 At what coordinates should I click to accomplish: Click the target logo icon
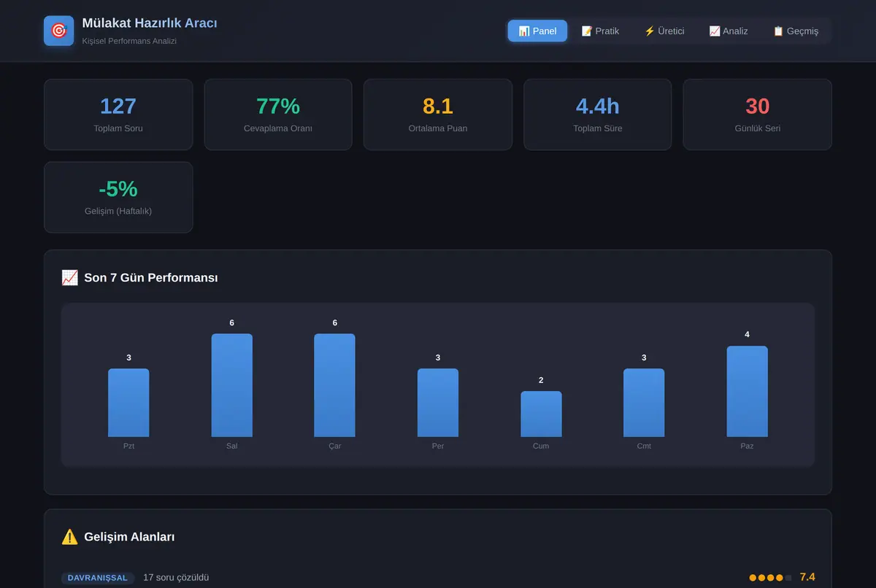[59, 31]
